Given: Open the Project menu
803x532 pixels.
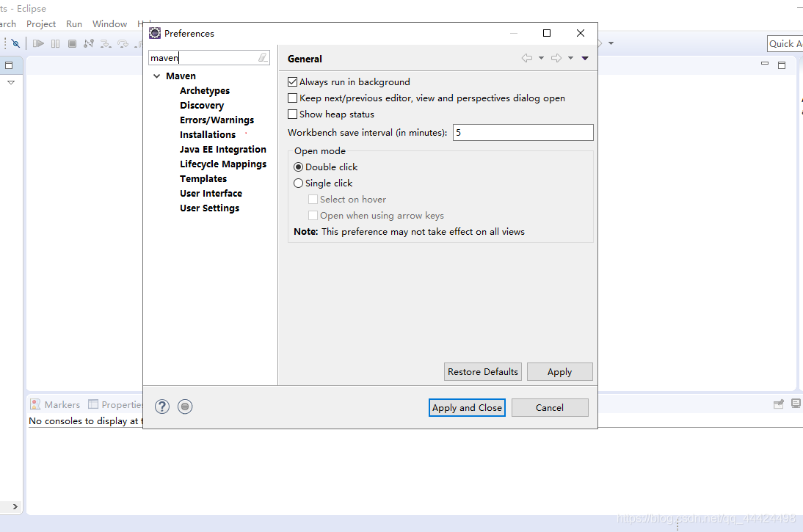Looking at the screenshot, I should (41, 24).
